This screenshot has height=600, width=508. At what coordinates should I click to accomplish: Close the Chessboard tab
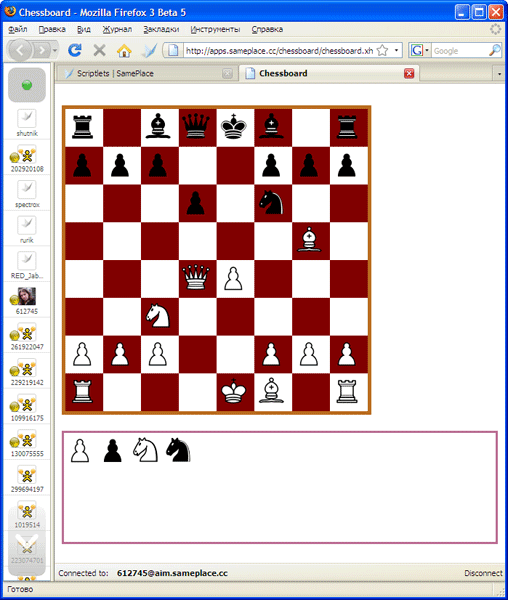tap(409, 73)
